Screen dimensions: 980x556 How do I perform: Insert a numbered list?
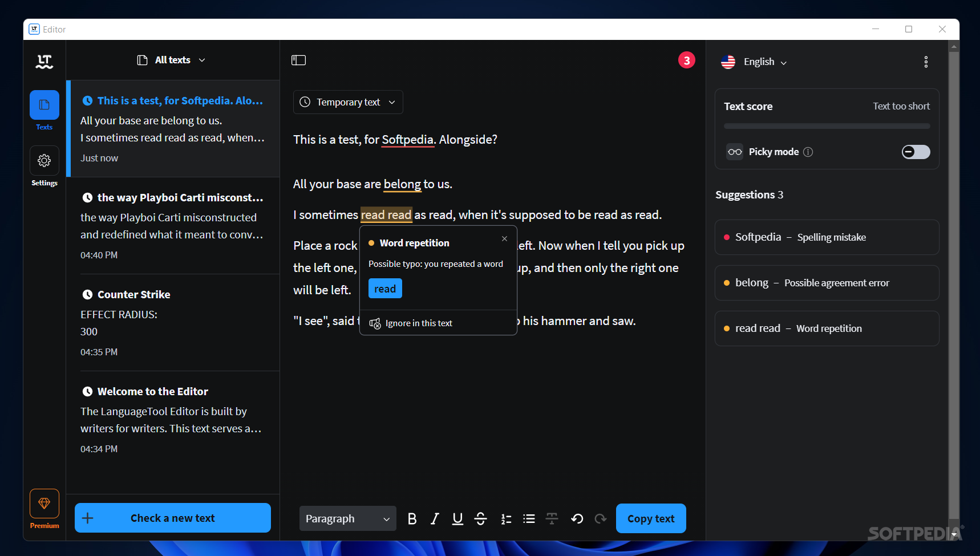click(506, 518)
